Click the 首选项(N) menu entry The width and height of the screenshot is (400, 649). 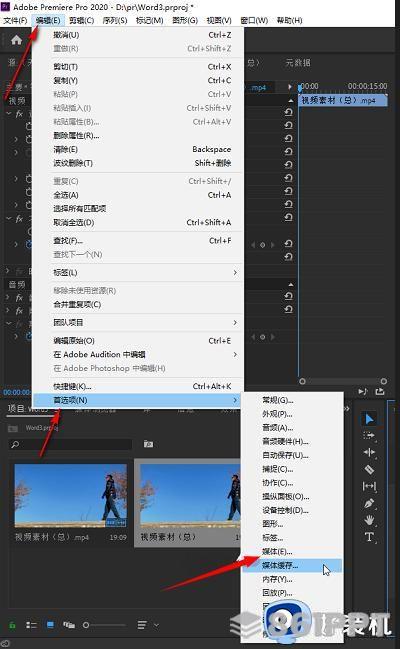138,400
